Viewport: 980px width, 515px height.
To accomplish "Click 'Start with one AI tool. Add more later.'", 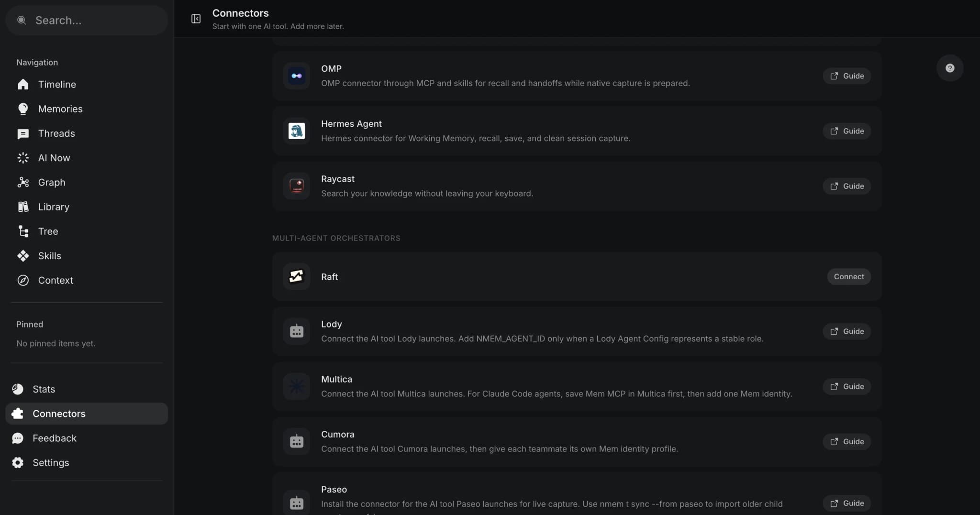I will point(278,26).
